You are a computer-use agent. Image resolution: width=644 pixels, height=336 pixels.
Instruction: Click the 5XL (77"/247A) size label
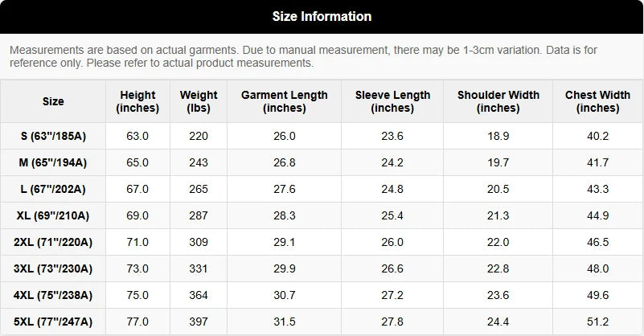point(53,322)
